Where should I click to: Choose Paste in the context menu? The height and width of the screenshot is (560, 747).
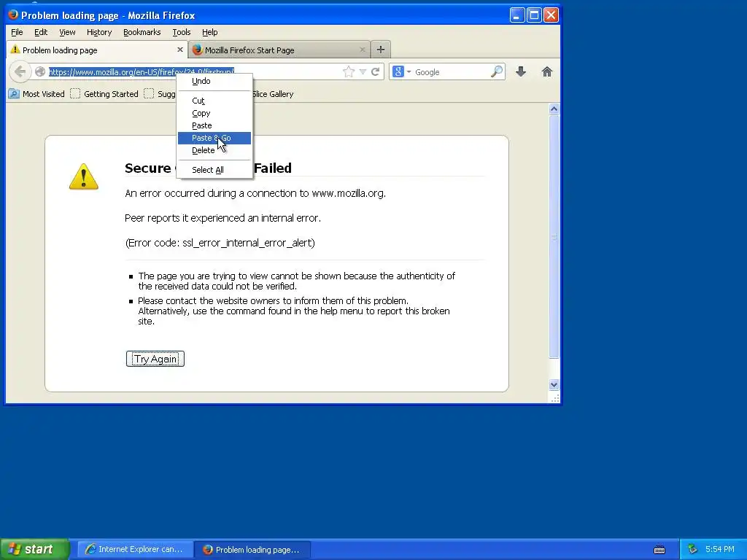[214, 125]
